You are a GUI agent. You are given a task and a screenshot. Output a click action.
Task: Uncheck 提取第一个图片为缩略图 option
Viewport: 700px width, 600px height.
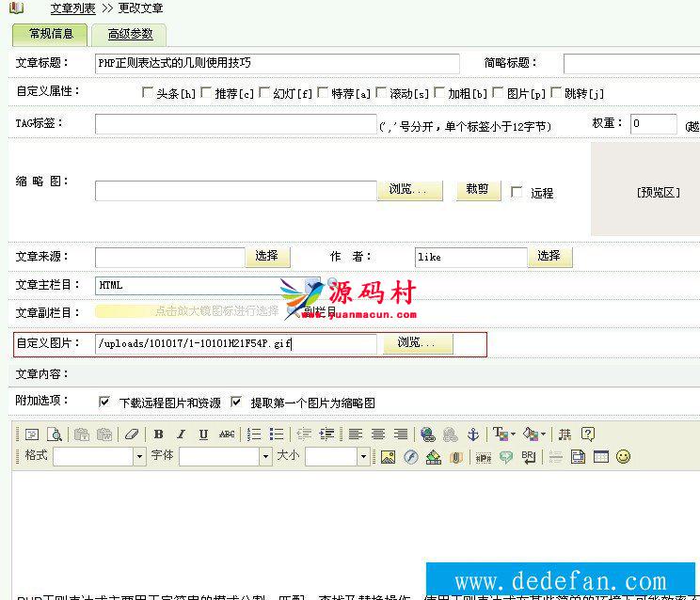click(236, 402)
